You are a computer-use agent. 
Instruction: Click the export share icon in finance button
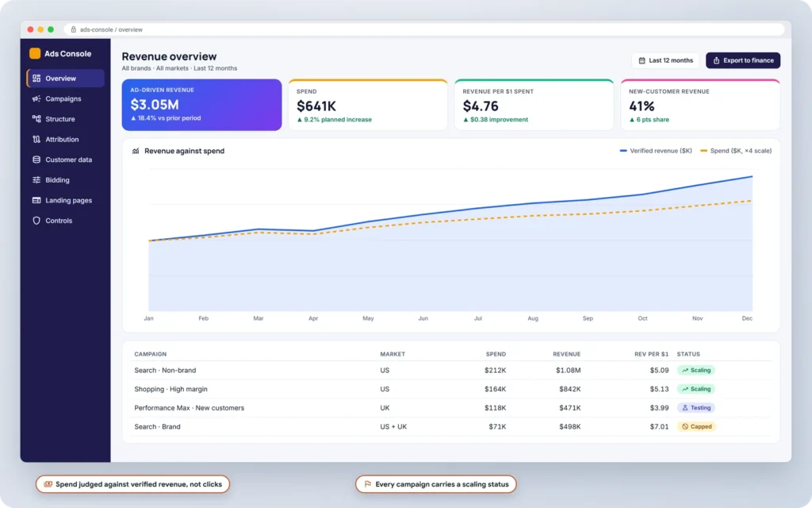[716, 60]
